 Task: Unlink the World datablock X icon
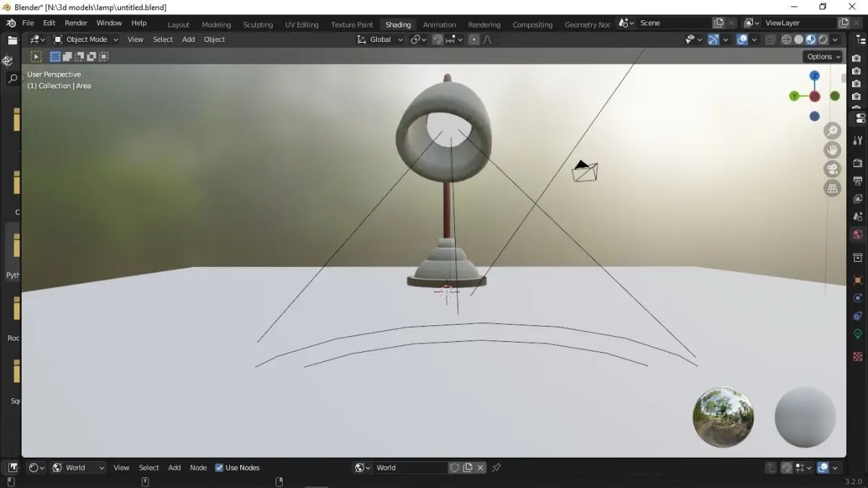click(x=479, y=468)
